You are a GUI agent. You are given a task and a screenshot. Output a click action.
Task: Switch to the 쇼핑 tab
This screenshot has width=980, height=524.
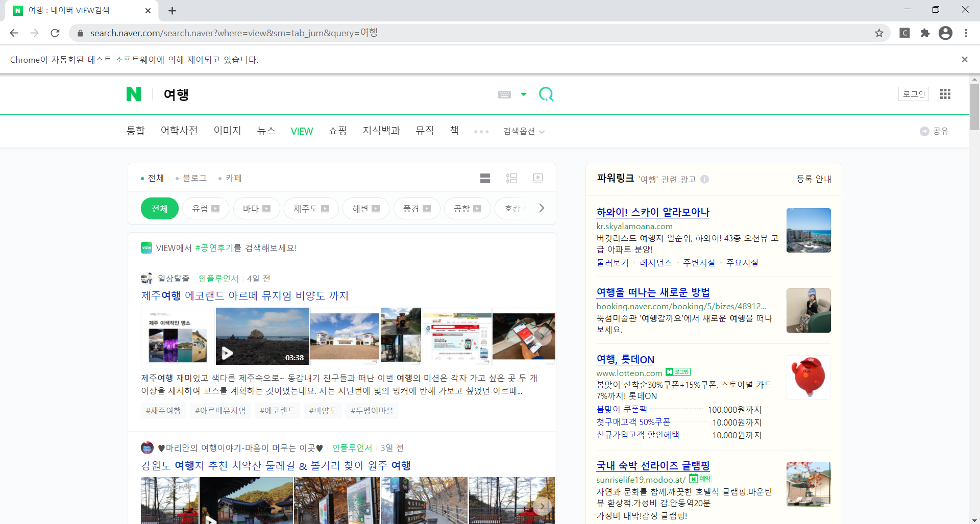(x=338, y=131)
